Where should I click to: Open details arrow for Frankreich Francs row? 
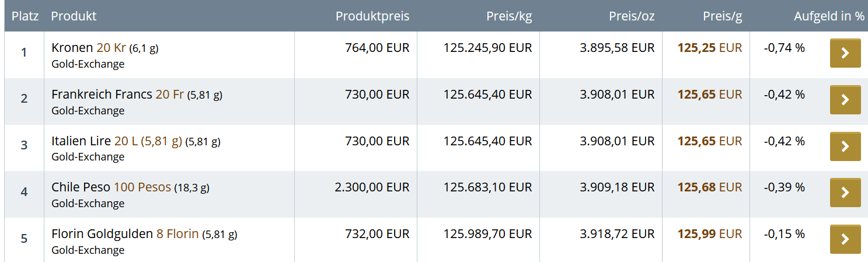[845, 100]
